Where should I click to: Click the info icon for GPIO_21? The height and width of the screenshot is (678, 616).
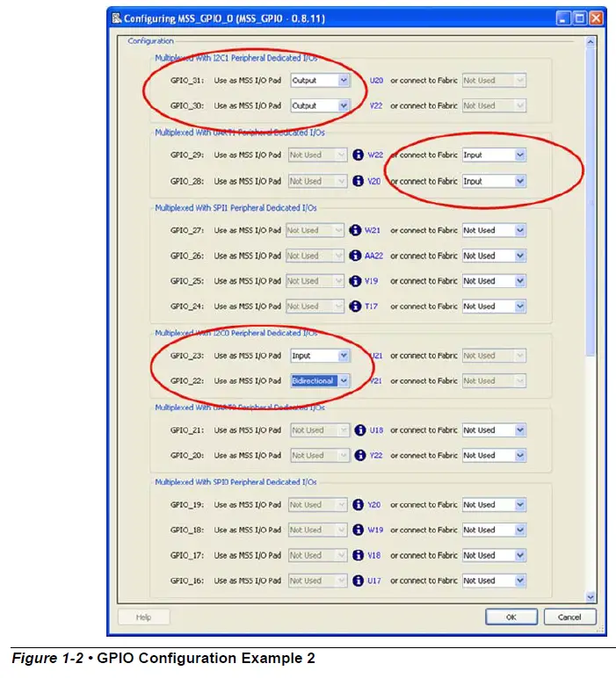pyautogui.click(x=360, y=429)
